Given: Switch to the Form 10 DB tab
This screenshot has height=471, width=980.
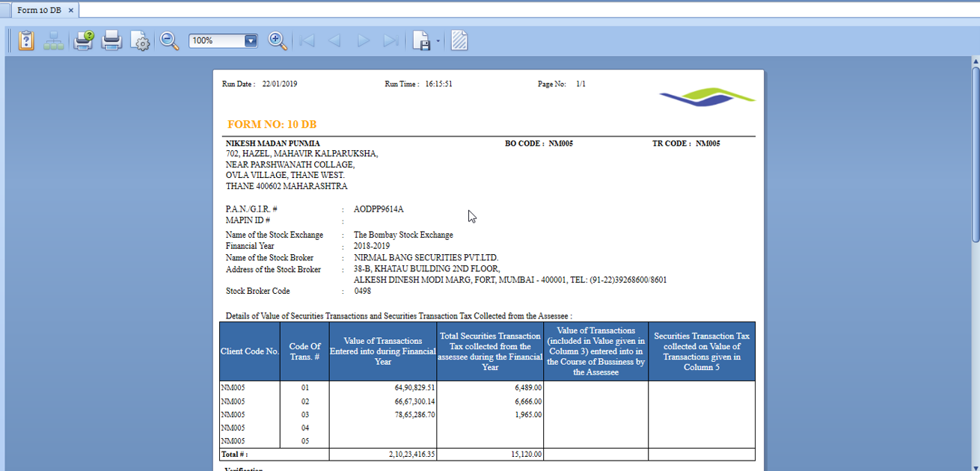Looking at the screenshot, I should pyautogui.click(x=39, y=10).
